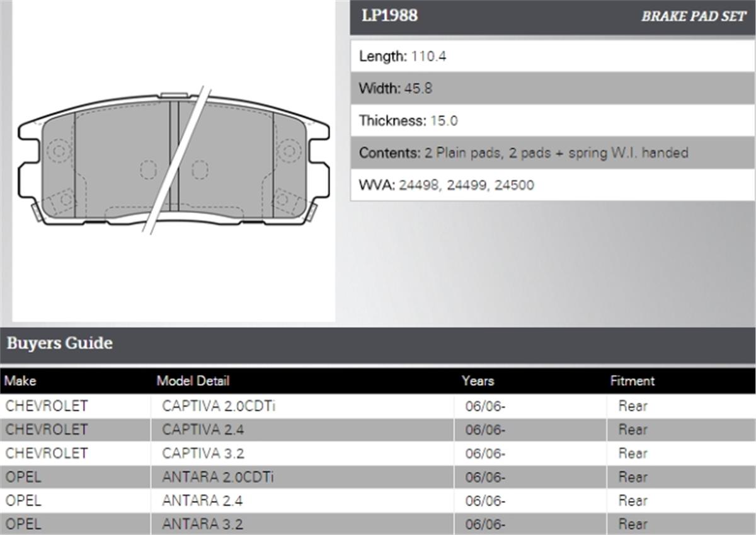Viewport: 756px width, 535px height.
Task: Select OPEL in the ANTARA 2.0CDTi row
Action: (x=23, y=477)
